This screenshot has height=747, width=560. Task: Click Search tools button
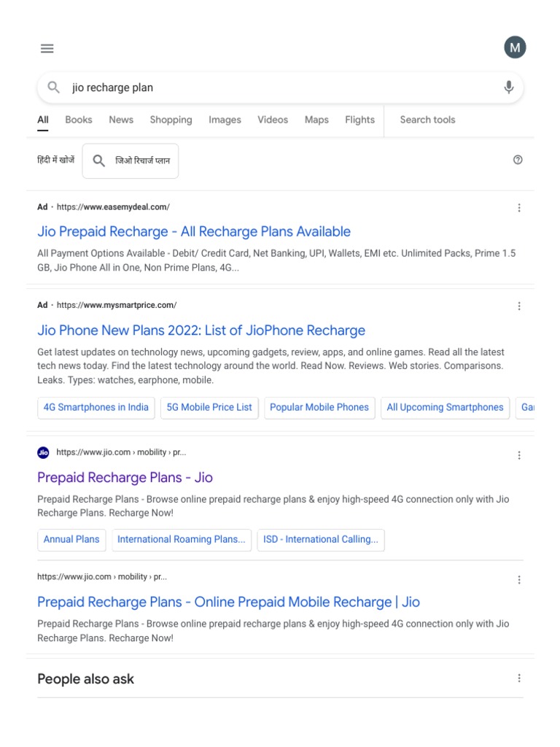click(x=427, y=120)
